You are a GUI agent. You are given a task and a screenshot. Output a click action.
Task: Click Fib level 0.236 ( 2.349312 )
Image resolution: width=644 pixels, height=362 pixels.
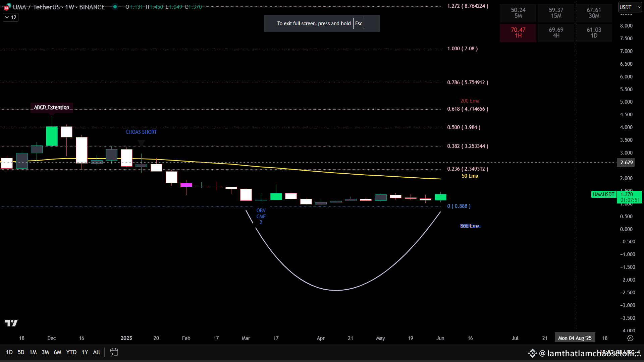coord(468,169)
